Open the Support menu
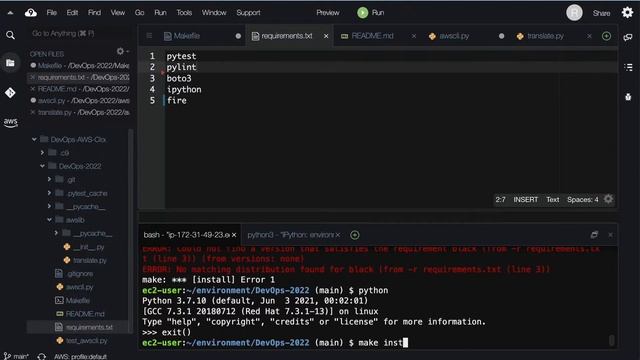640x360 pixels. tap(248, 13)
